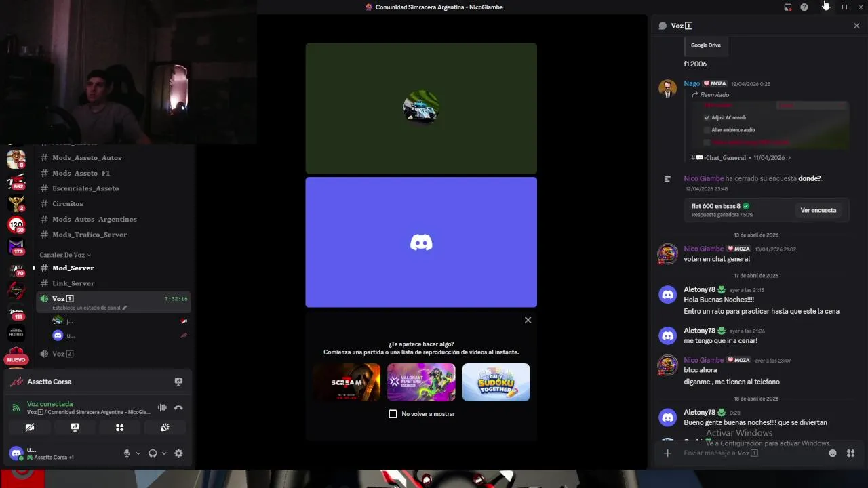Dismiss the activity suggestion panel
The image size is (868, 488).
click(x=528, y=320)
